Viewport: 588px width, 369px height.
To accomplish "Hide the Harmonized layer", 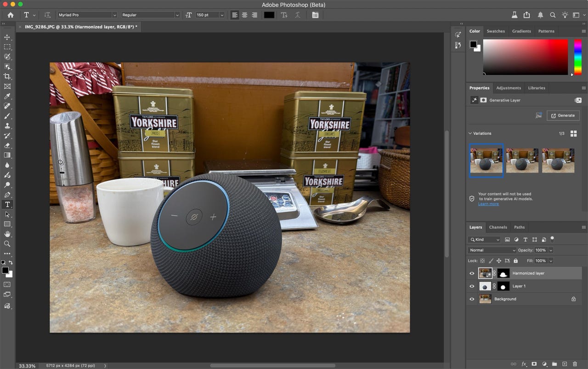I will [x=472, y=273].
